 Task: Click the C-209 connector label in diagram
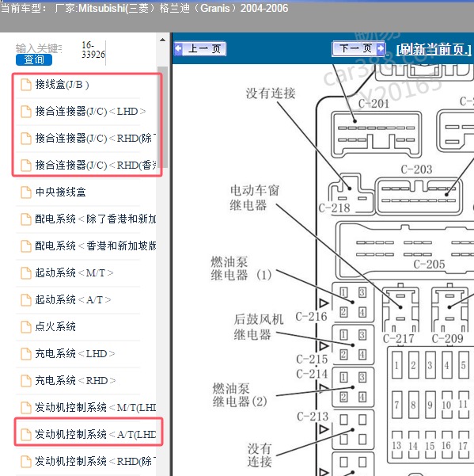pyautogui.click(x=447, y=338)
